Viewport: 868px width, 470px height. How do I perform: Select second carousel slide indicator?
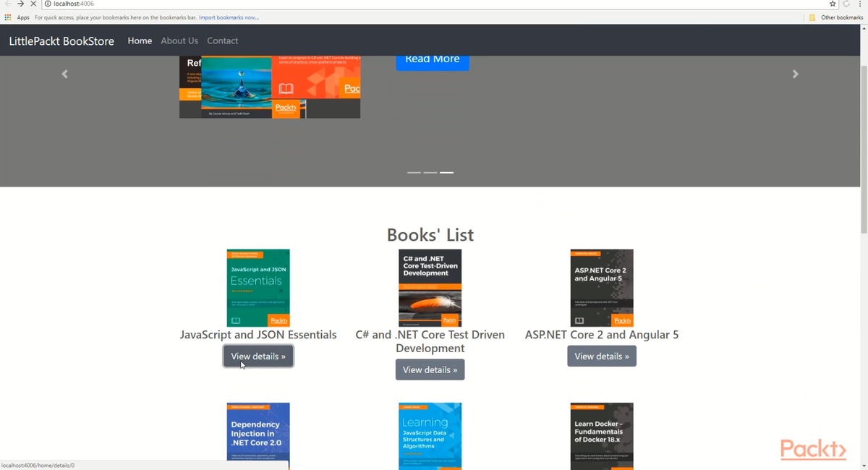coord(430,173)
